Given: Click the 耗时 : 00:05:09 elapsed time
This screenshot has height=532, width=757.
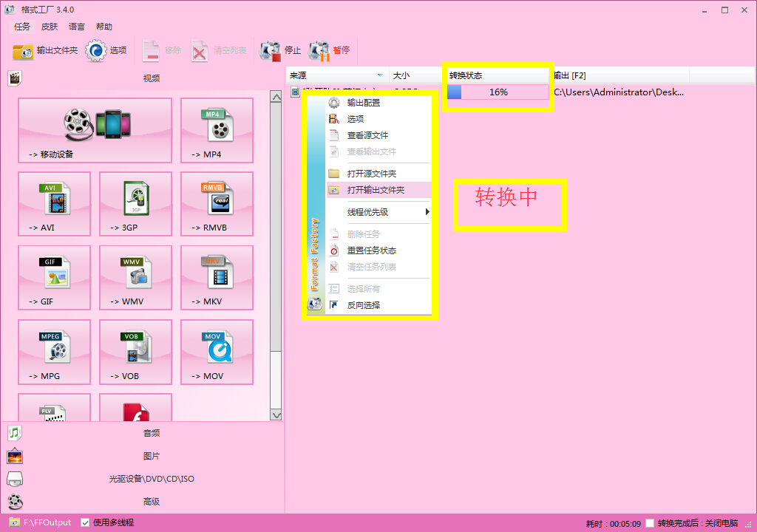Looking at the screenshot, I should (613, 524).
